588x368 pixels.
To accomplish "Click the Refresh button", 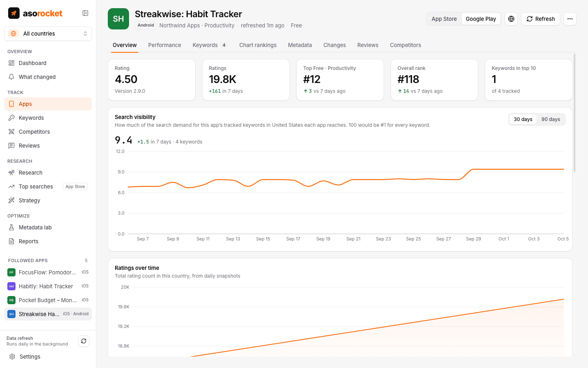I will (x=541, y=19).
